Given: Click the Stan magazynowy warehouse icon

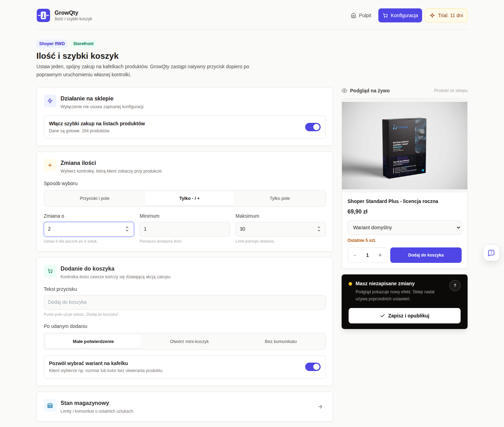Looking at the screenshot, I should tap(50, 405).
